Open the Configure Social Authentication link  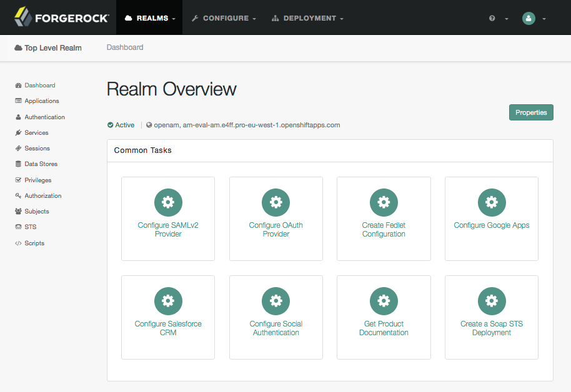(x=276, y=328)
